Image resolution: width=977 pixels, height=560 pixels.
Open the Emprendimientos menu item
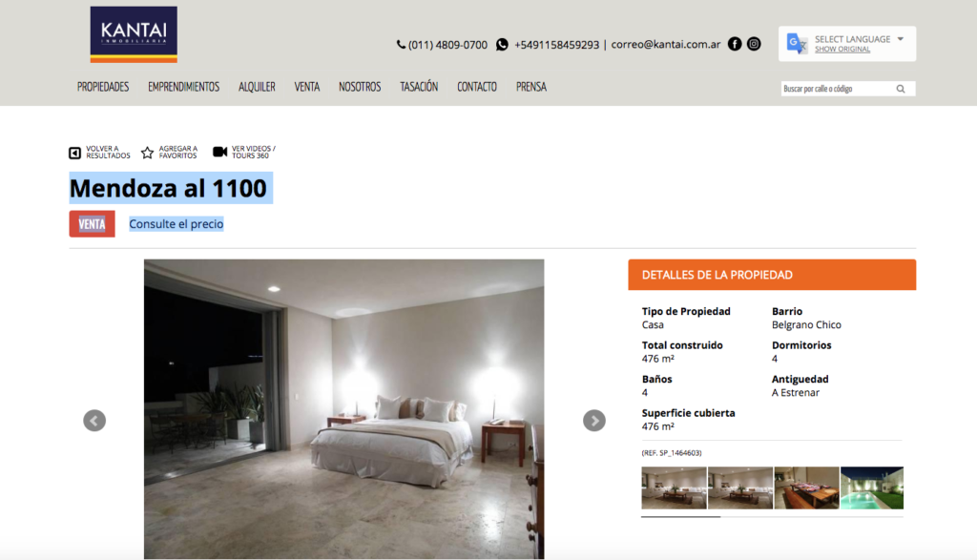[184, 87]
